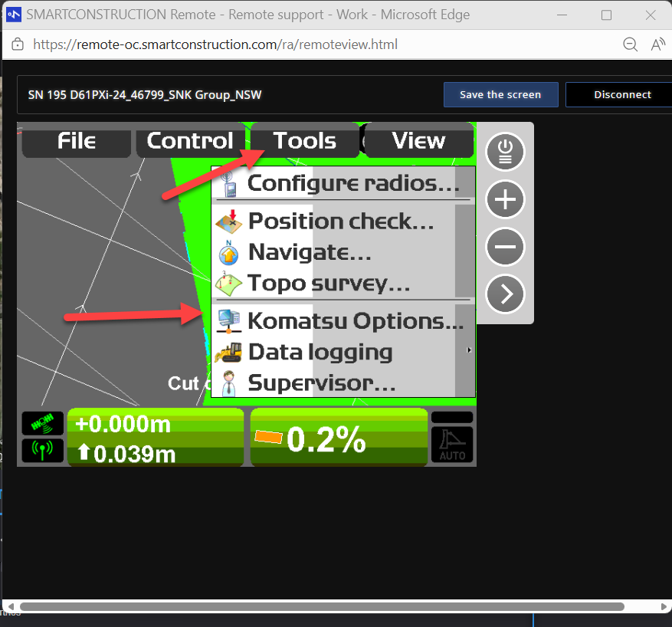Select Data logging menu entry

(x=343, y=352)
